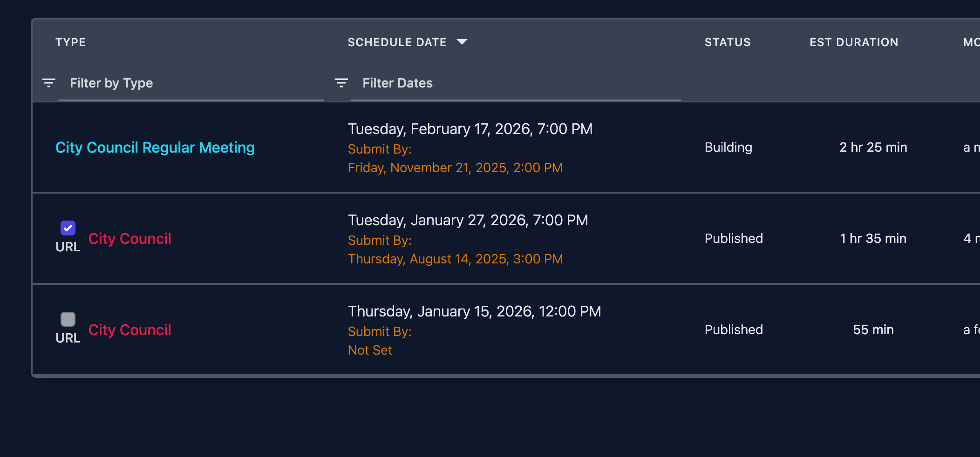The image size is (980, 457).
Task: Open the City Council link dated January 15
Action: pyautogui.click(x=130, y=330)
